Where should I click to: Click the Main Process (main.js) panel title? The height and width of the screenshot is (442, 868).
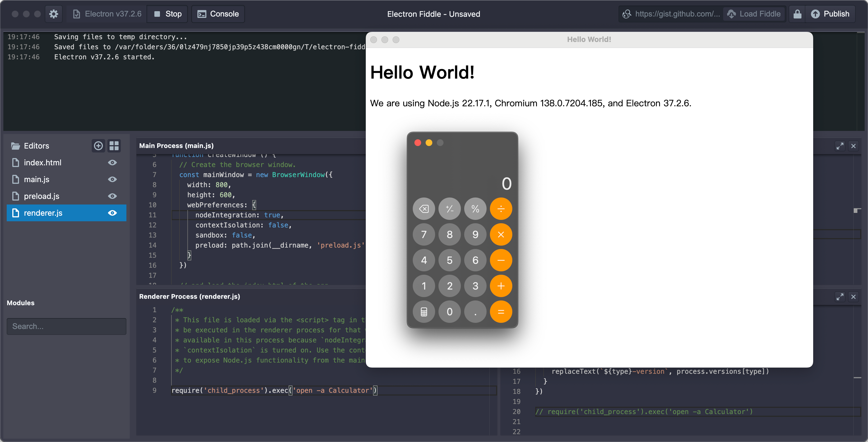(x=176, y=146)
